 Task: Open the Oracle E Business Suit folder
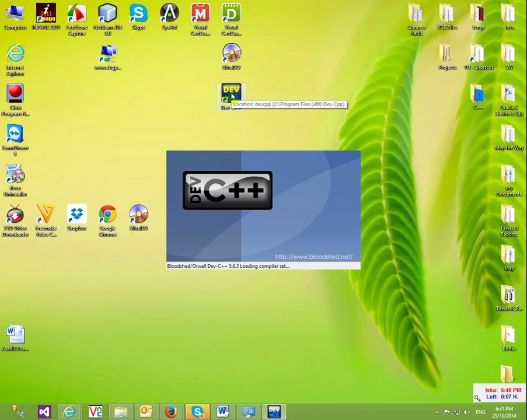pyautogui.click(x=509, y=100)
